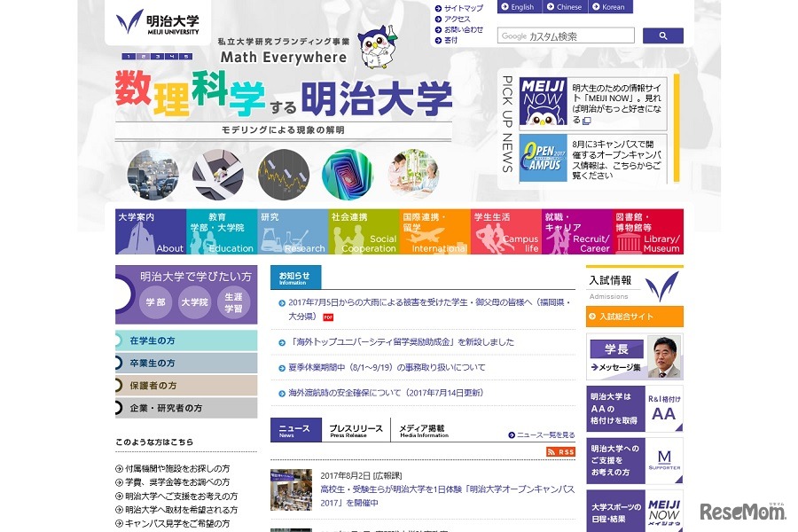Go to slide 1 of the banner
Viewport: 798px width, 532px height.
[x=129, y=57]
